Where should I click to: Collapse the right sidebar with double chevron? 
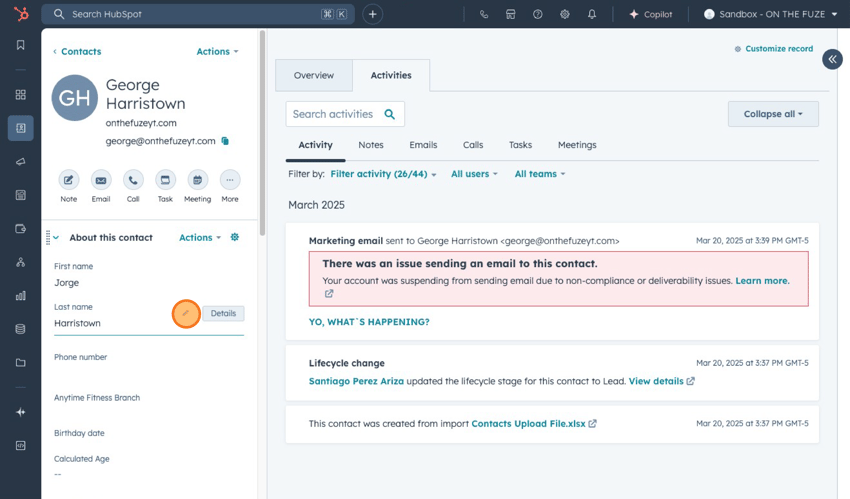[832, 59]
